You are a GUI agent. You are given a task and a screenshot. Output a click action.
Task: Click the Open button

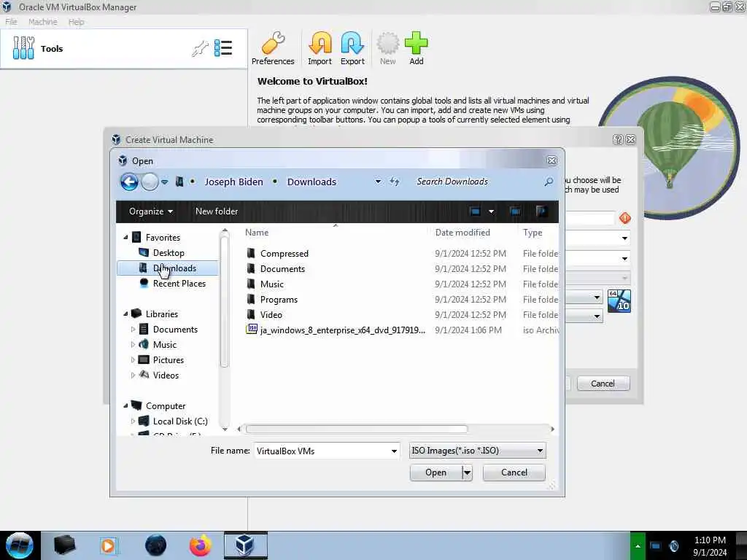pyautogui.click(x=436, y=472)
